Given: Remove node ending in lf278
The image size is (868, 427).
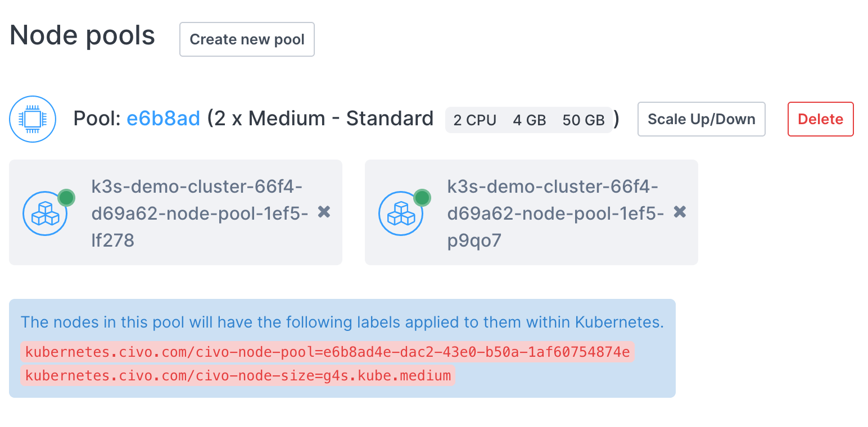Looking at the screenshot, I should tap(324, 212).
